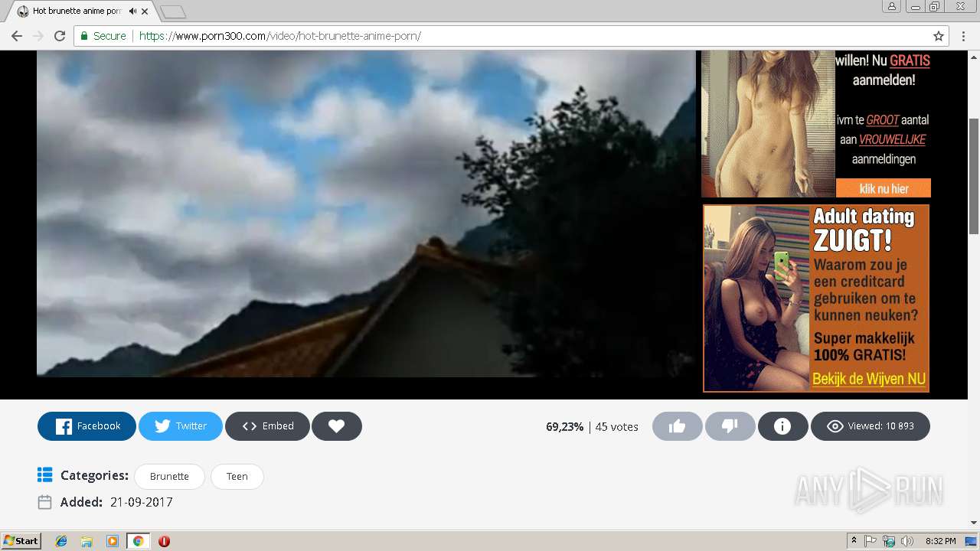Close the current browser tab
980x551 pixels.
point(145,11)
